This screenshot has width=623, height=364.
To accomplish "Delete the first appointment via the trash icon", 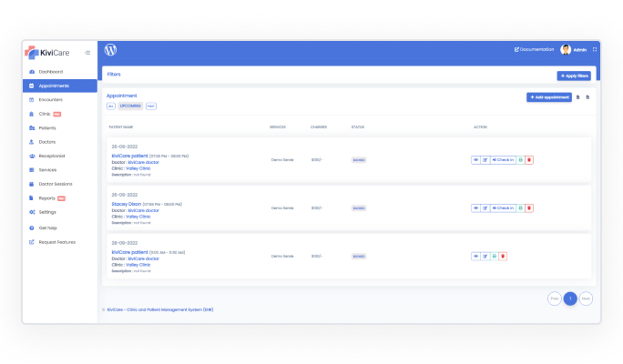I will (x=529, y=160).
